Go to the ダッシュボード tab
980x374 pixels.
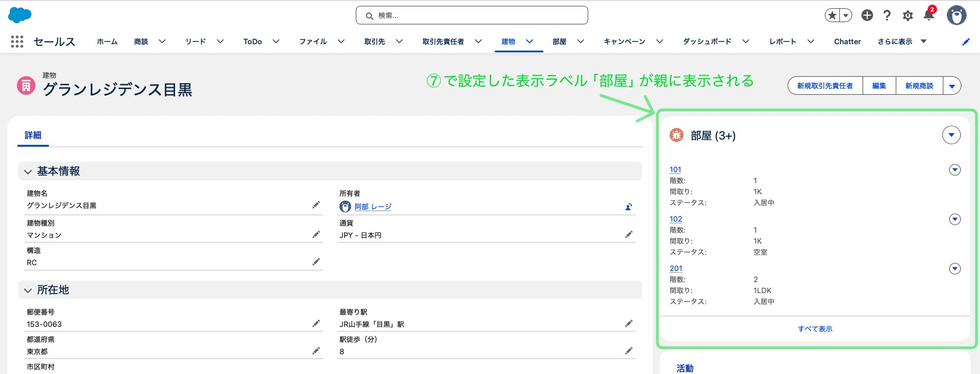tap(707, 41)
